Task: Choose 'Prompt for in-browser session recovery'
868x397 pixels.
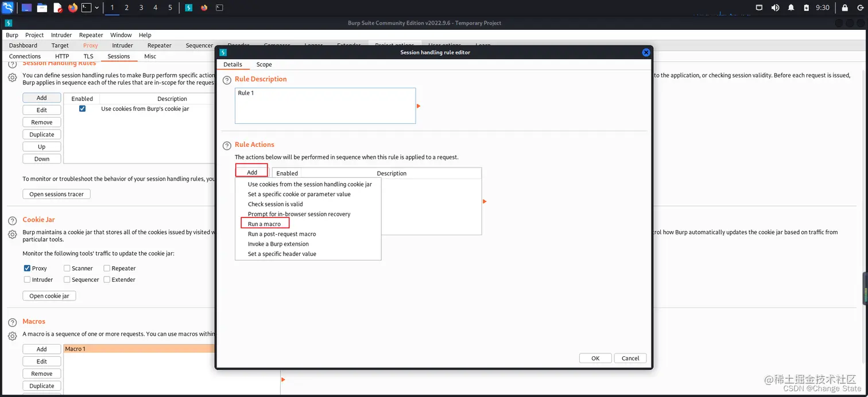Action: (308, 214)
